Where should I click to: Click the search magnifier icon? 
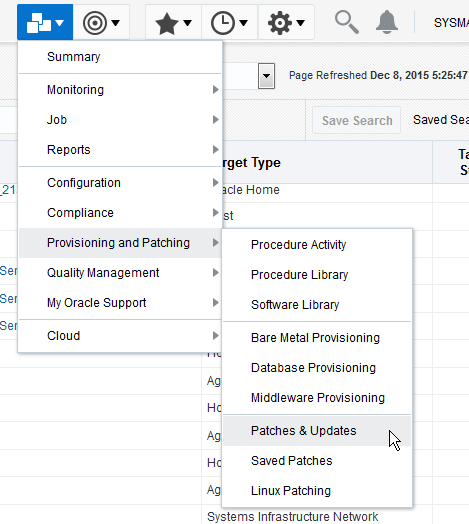347,22
